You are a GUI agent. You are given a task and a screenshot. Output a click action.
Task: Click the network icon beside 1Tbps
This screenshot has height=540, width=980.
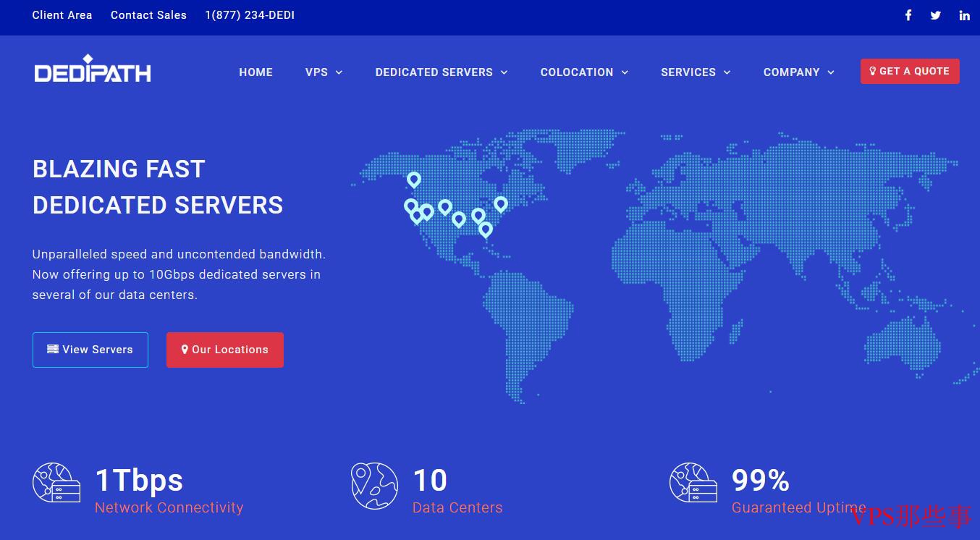[56, 483]
